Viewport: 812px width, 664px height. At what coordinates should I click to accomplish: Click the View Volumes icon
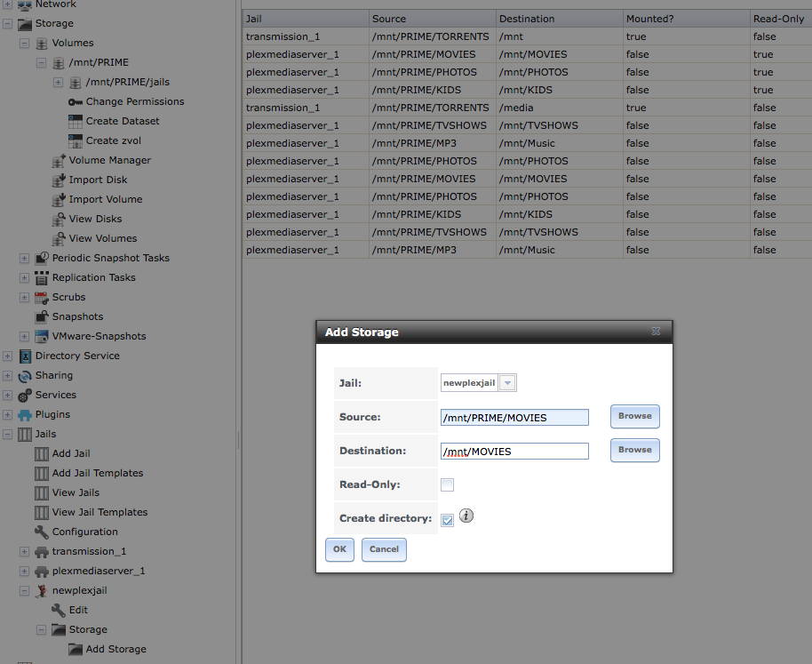click(59, 239)
